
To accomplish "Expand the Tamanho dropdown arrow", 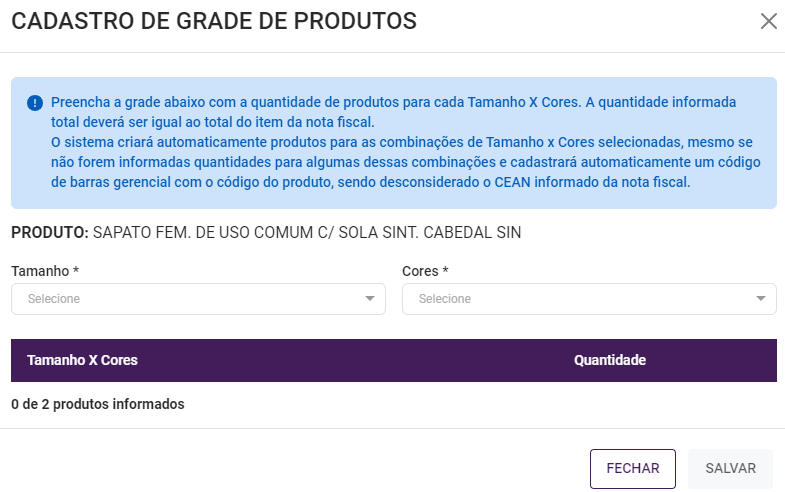I will 370,298.
